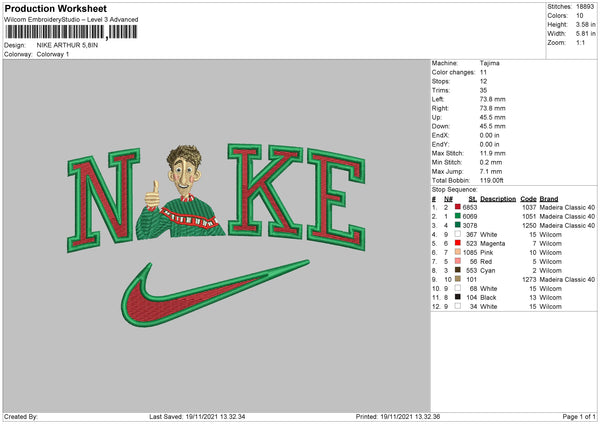Select the Max Jump value 7.1 mm

[x=491, y=171]
